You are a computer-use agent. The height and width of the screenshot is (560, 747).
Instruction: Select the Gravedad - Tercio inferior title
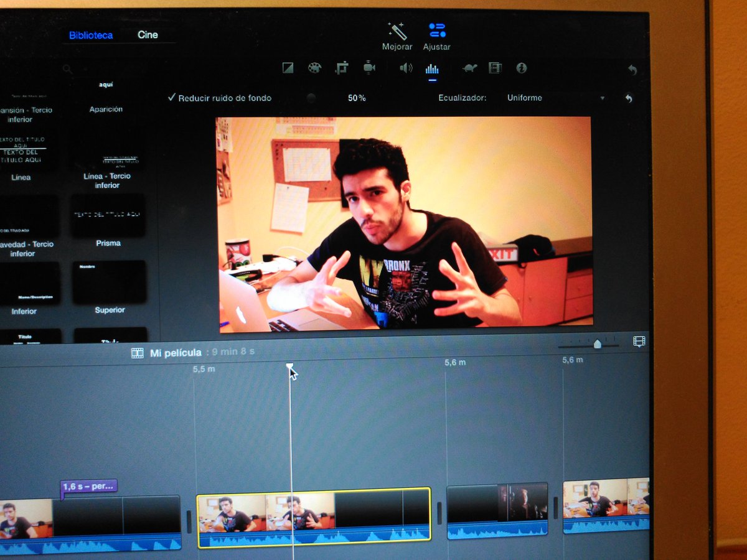point(24,227)
